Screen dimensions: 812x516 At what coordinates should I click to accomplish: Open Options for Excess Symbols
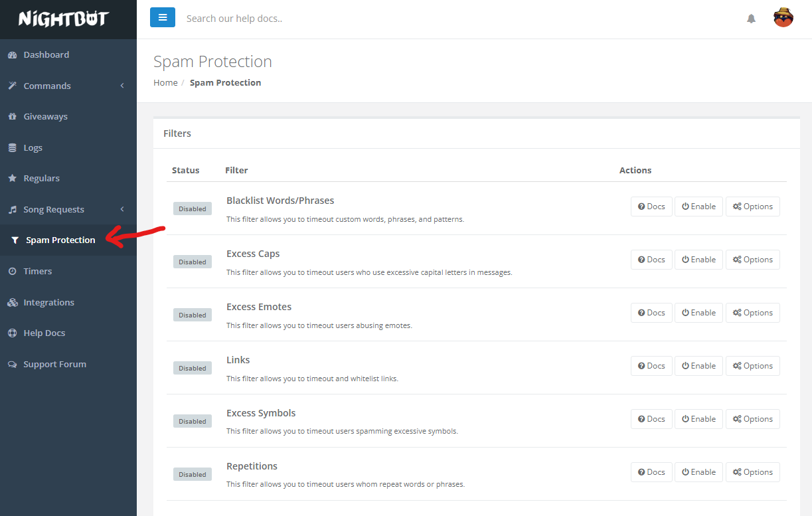(x=753, y=419)
